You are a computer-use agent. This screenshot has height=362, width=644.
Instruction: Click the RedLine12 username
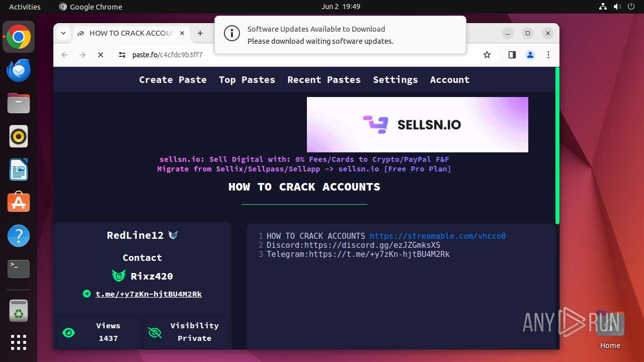click(x=135, y=235)
